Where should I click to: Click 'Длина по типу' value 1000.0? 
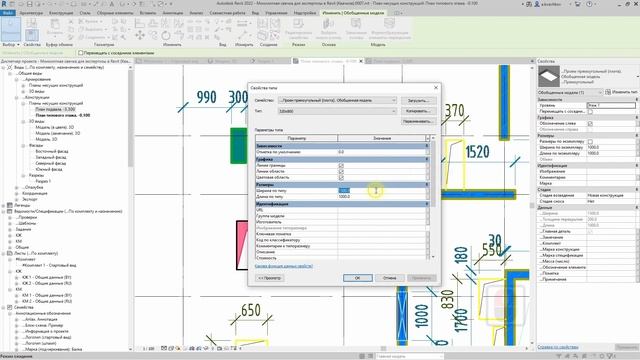point(344,197)
